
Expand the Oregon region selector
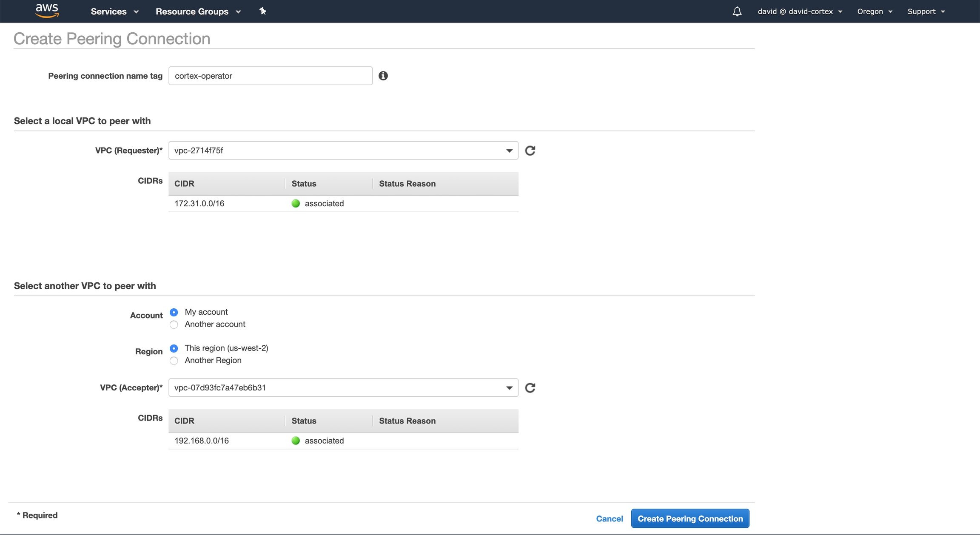(x=875, y=11)
